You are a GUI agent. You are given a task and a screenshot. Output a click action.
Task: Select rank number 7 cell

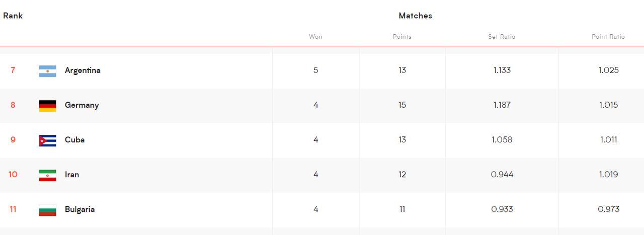point(13,70)
